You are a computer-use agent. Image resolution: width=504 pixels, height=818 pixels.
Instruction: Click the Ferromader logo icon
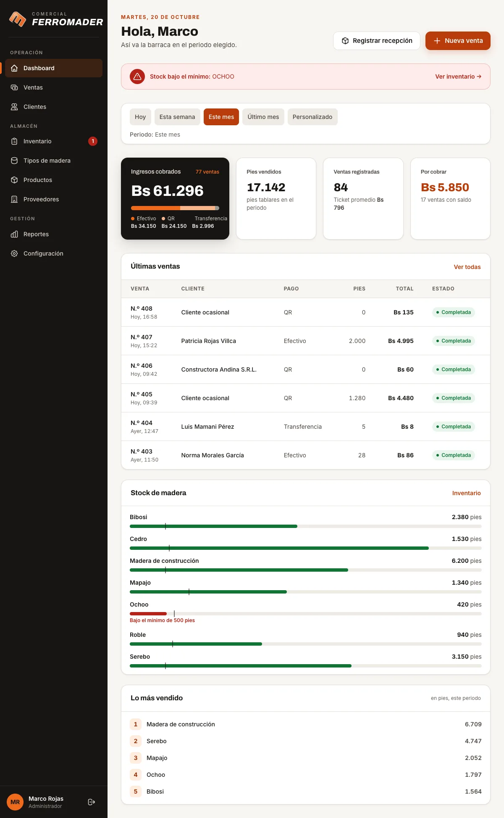click(x=18, y=19)
